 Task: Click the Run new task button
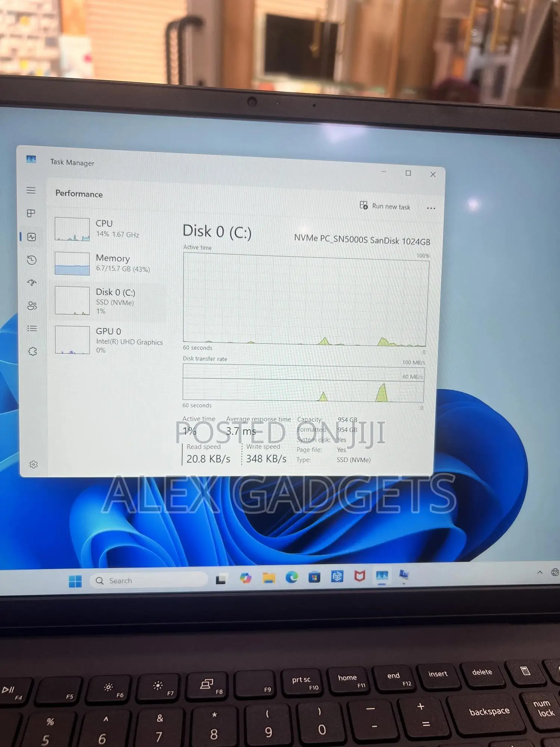coord(385,206)
